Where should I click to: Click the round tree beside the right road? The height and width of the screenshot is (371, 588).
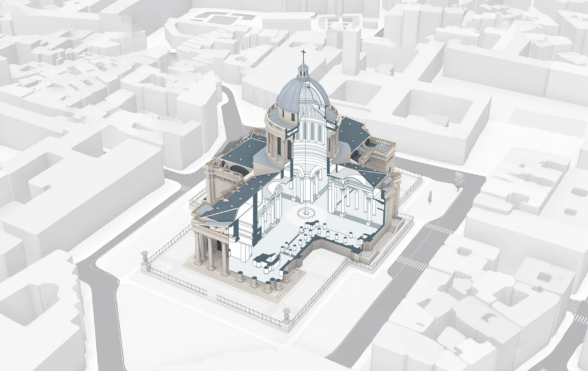(x=459, y=178)
